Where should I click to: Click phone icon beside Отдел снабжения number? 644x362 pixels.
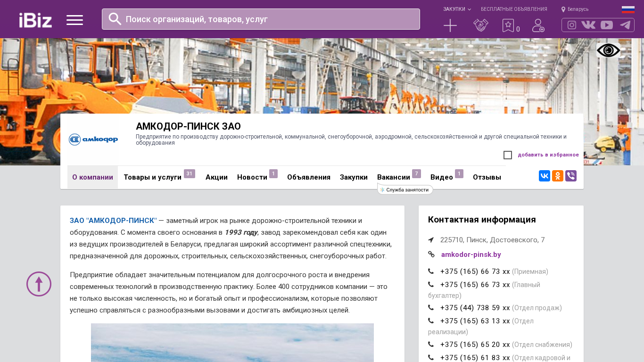(x=431, y=344)
